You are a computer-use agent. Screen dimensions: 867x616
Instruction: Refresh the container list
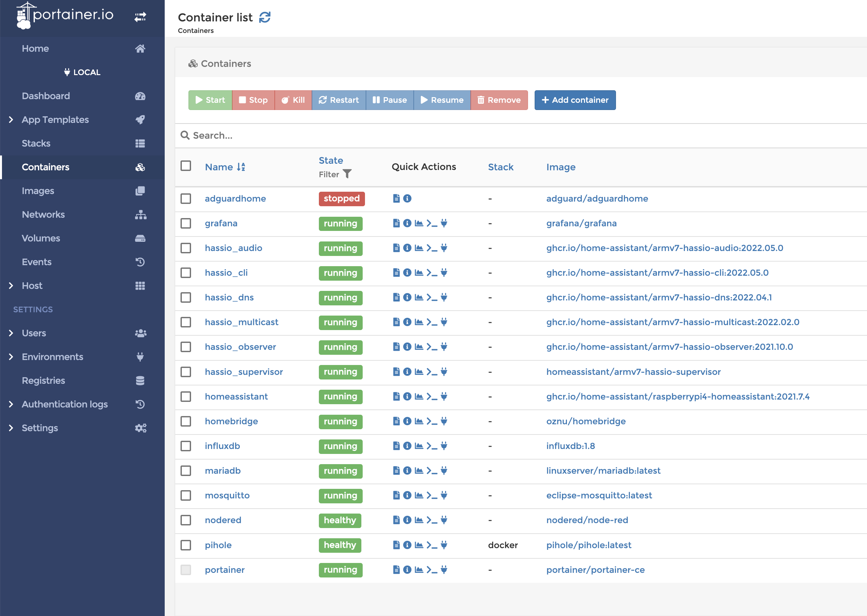(265, 17)
